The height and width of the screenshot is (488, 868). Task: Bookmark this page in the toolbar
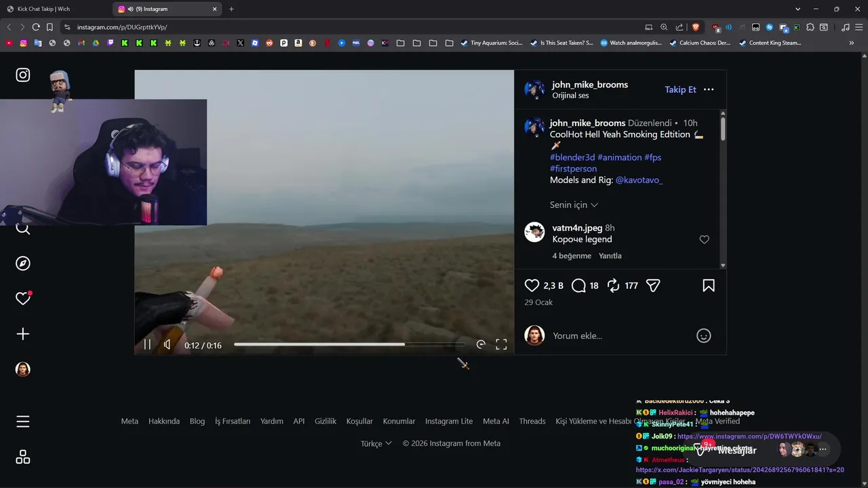point(50,27)
